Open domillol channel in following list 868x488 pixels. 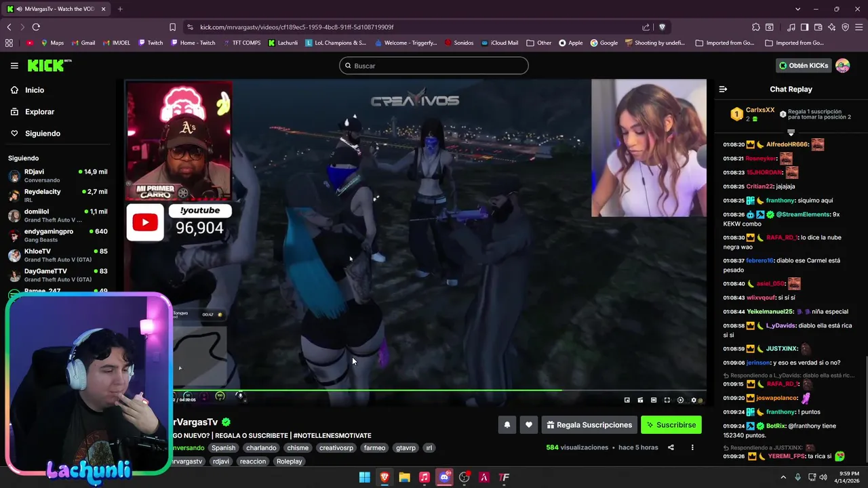tap(58, 216)
